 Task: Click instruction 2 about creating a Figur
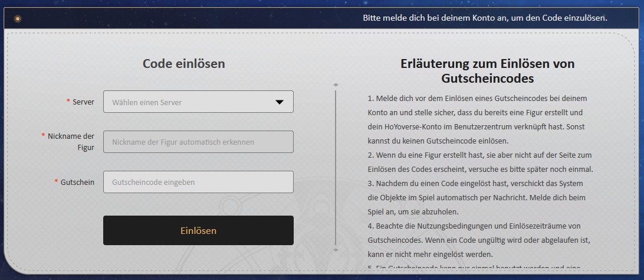click(479, 161)
